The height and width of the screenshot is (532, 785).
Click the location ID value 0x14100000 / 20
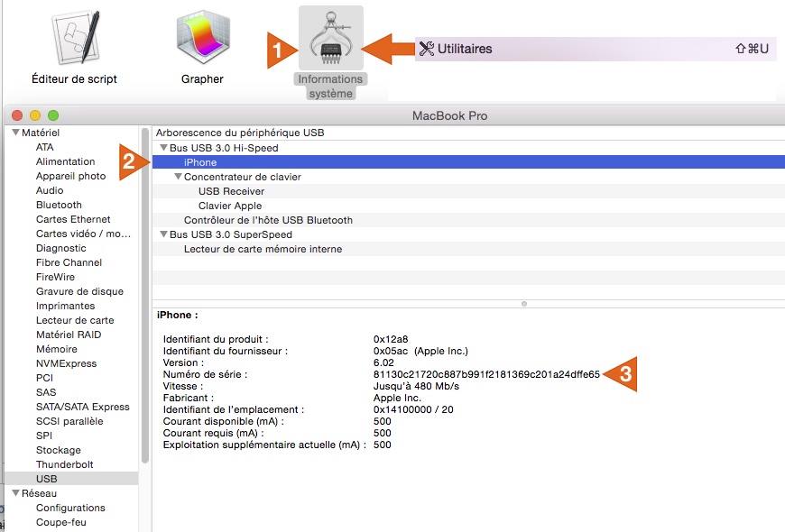pyautogui.click(x=413, y=409)
